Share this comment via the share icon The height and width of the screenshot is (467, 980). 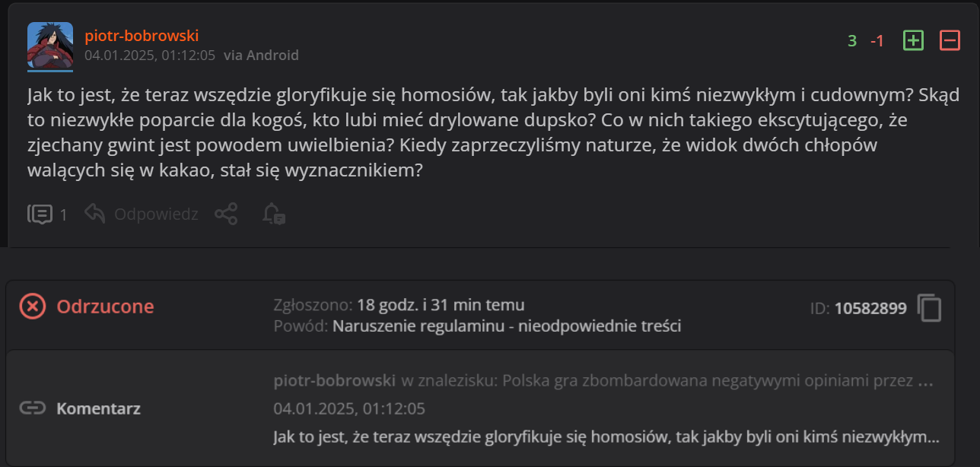coord(226,214)
